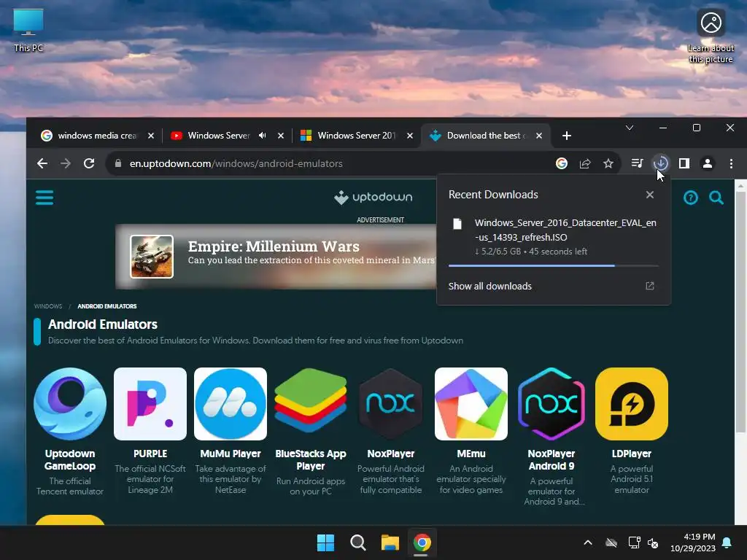Open the Chrome profile icon
The image size is (747, 560).
[708, 163]
